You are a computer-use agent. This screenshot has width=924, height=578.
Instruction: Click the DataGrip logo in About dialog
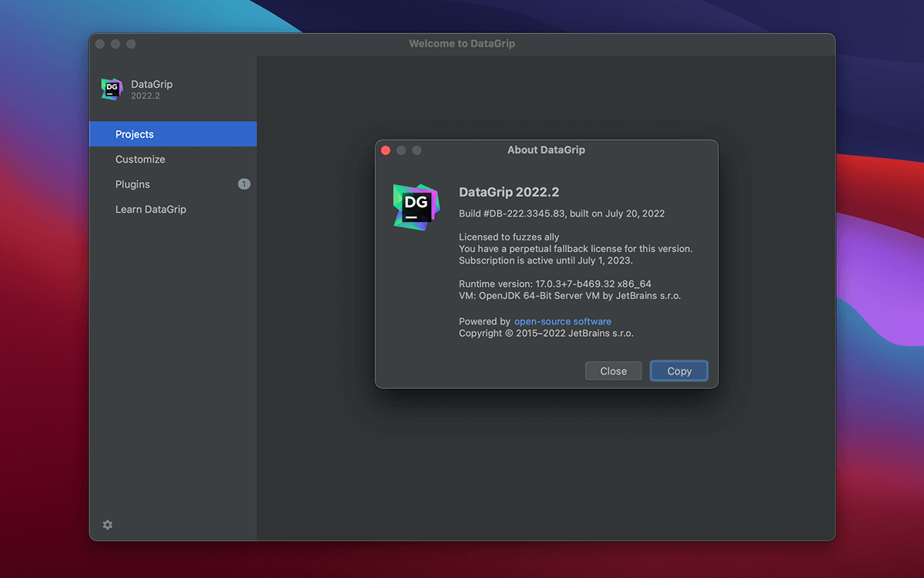point(416,207)
